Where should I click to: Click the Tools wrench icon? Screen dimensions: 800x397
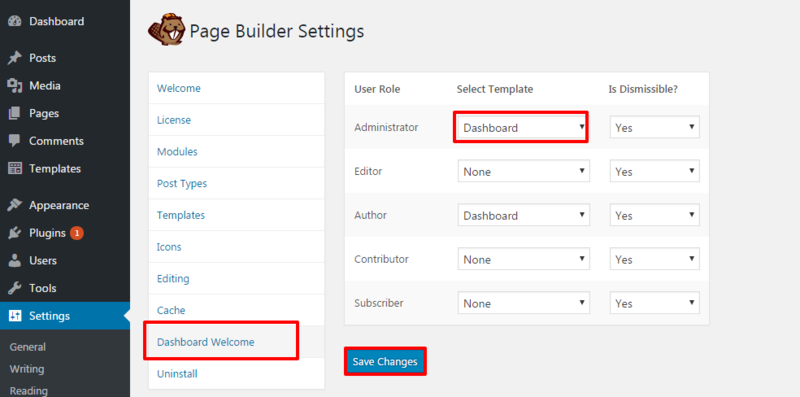[15, 288]
